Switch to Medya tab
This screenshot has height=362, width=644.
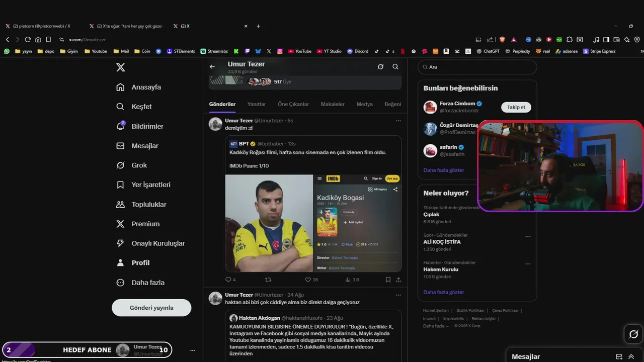coord(365,104)
